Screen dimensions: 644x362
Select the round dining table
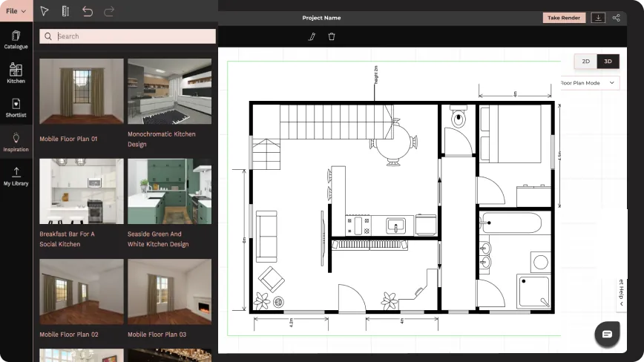click(x=393, y=142)
